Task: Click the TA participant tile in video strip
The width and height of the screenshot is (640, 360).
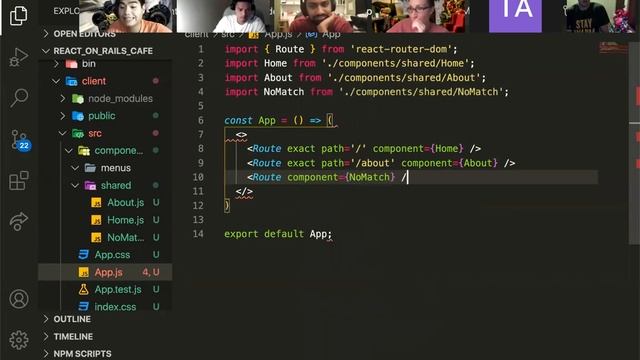Action: [515, 16]
